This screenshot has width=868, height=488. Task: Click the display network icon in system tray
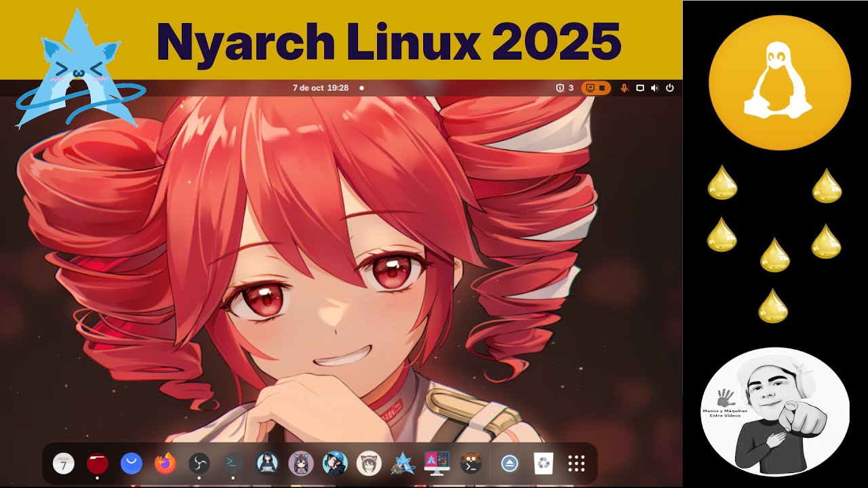point(639,88)
